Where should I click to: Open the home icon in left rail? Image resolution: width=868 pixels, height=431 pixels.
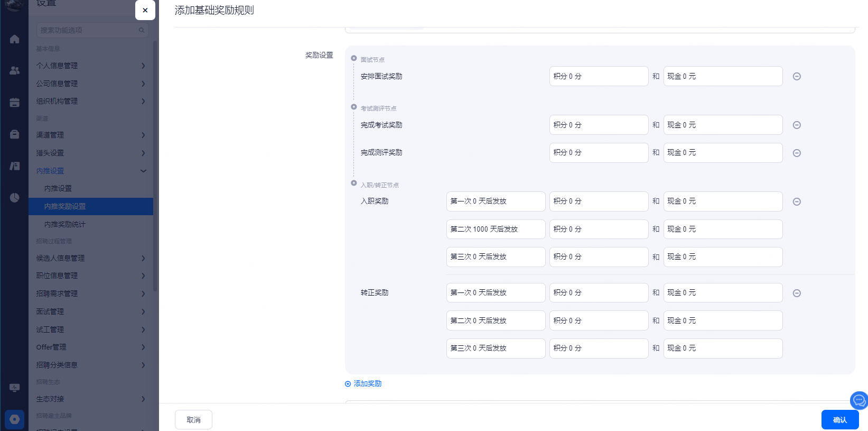14,39
